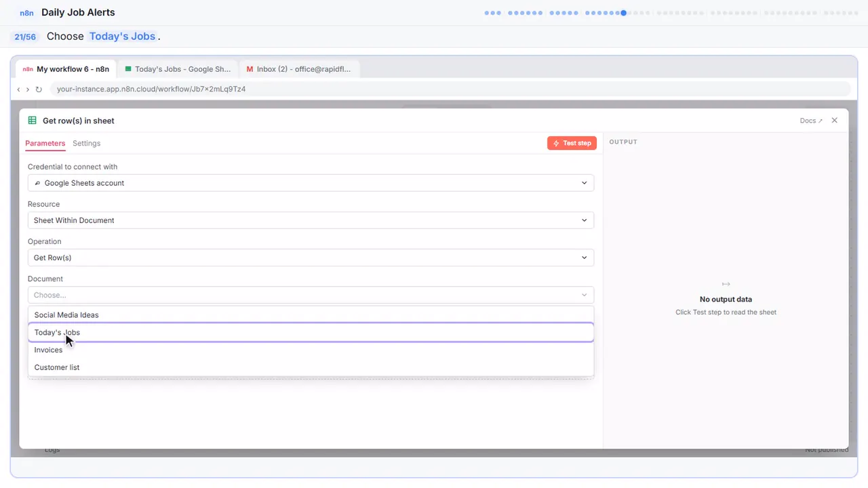Close the Get row(s) in sheet panel
Screen dimensions: 868x488
[835, 121]
